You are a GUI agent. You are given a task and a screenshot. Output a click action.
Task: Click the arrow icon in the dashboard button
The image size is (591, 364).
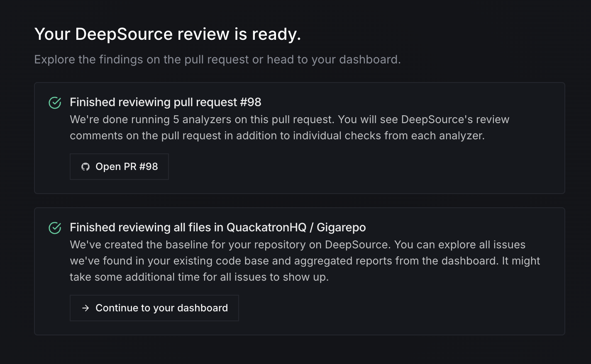(x=85, y=308)
